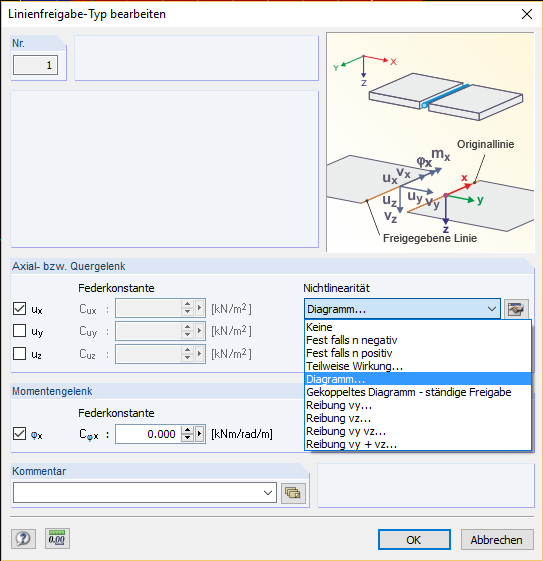The height and width of the screenshot is (561, 543).
Task: Click the Cuy spinner arrows
Action: pos(187,331)
